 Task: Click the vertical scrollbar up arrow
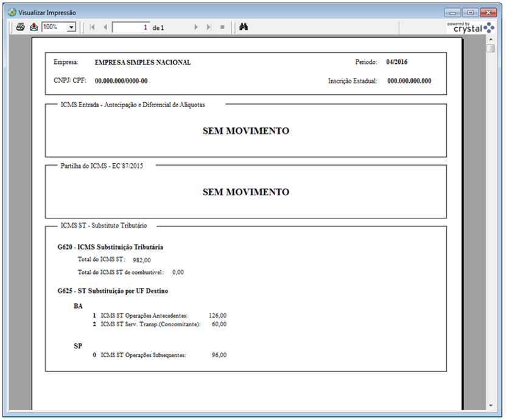491,40
